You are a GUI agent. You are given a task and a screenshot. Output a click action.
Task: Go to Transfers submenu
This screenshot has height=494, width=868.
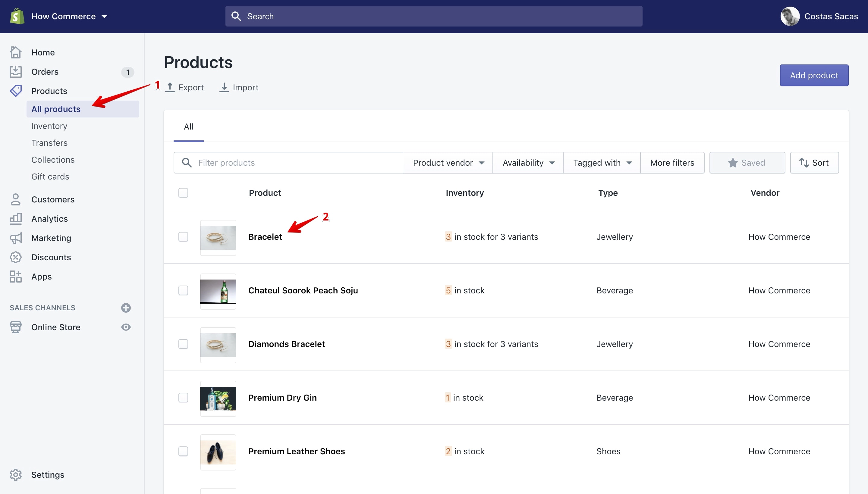coord(49,143)
